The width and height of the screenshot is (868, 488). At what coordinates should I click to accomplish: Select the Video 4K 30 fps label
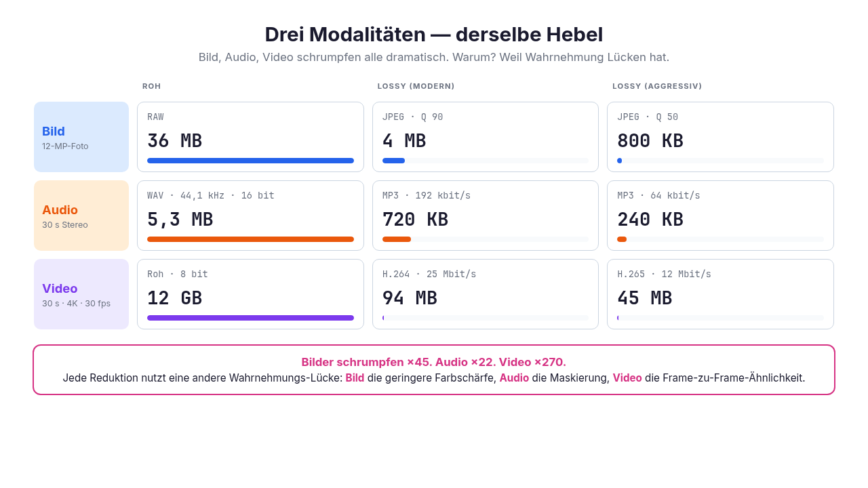[x=81, y=294]
